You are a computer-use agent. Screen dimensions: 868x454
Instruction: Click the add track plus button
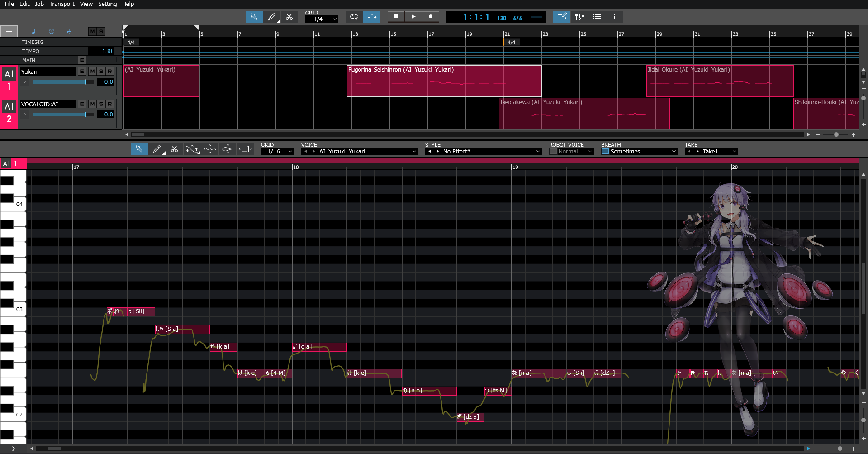coord(9,31)
